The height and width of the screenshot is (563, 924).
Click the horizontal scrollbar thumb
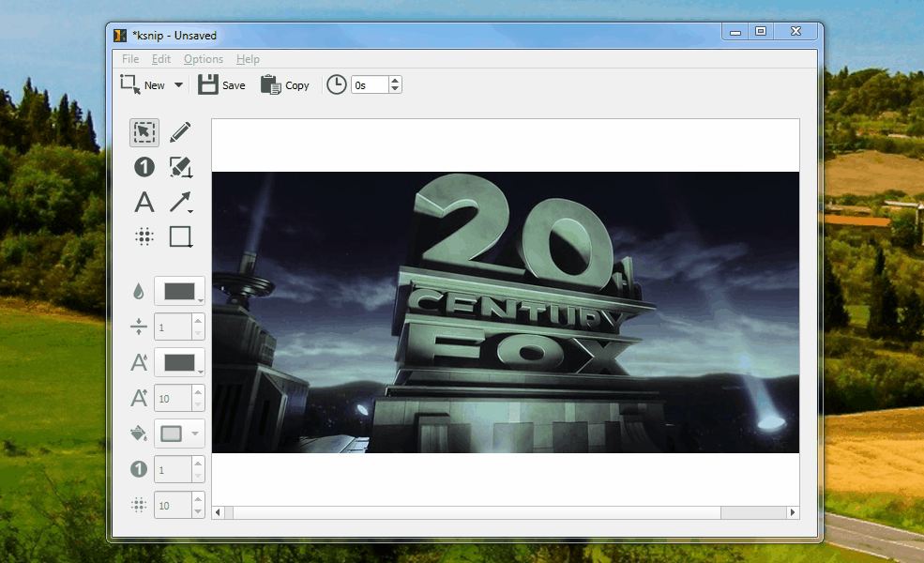point(477,512)
